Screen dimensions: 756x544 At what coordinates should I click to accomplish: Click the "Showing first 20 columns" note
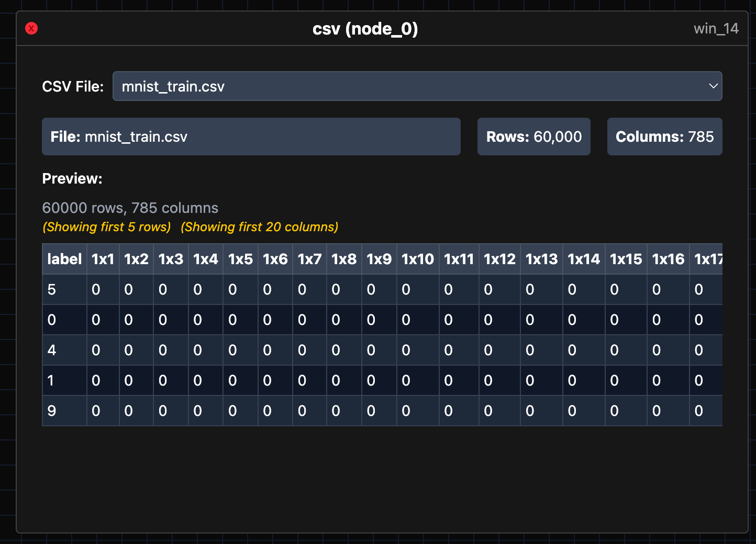pyautogui.click(x=260, y=227)
